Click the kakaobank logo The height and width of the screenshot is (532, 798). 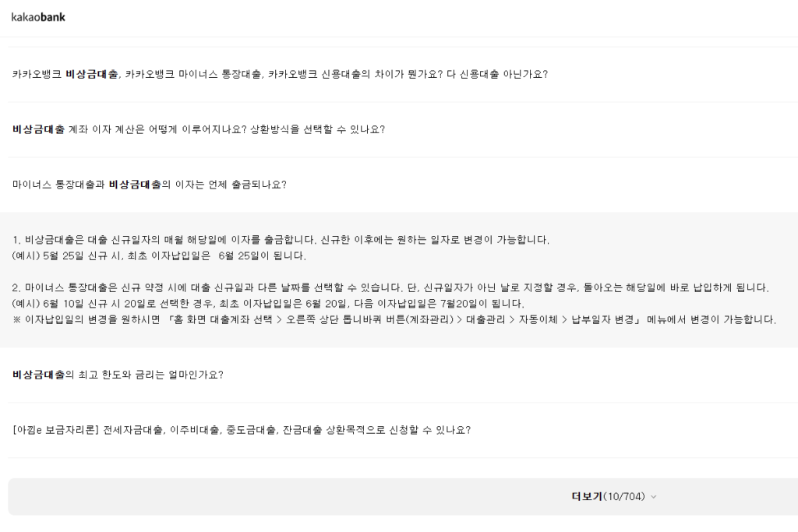coord(37,16)
